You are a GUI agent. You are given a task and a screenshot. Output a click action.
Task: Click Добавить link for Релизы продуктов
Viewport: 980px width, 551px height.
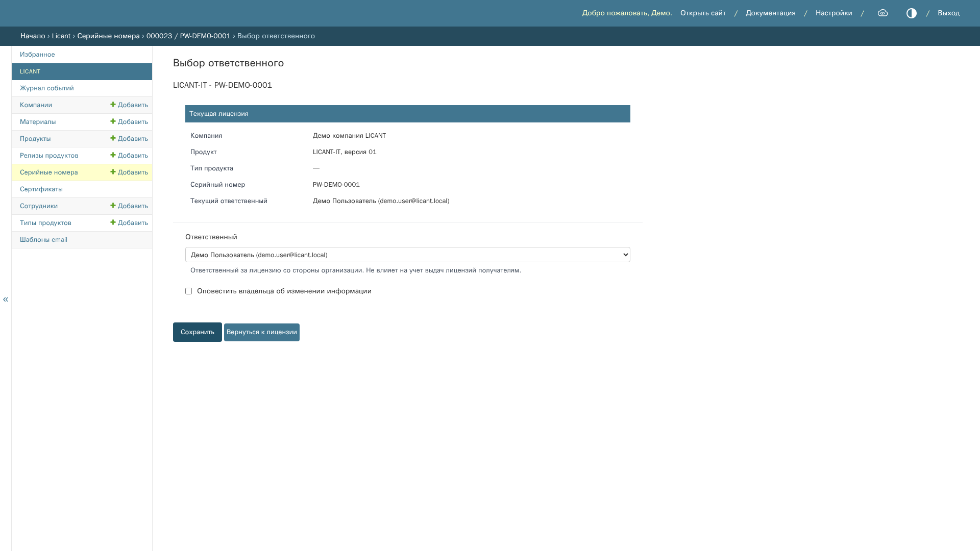coord(129,156)
